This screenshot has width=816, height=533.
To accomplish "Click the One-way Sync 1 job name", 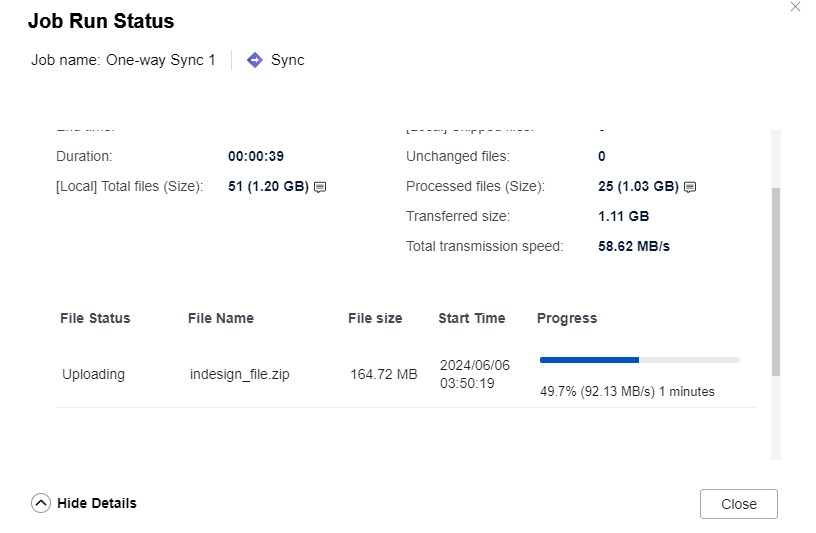I will (x=161, y=60).
